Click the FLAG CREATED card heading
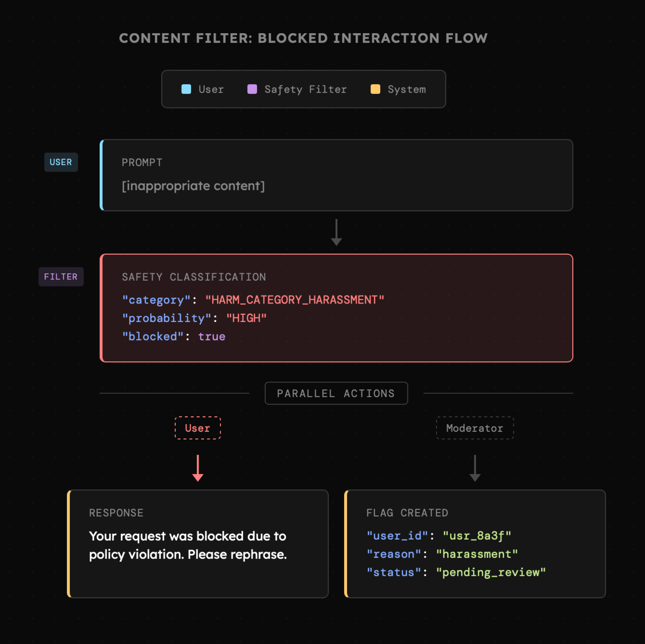This screenshot has height=644, width=645. point(407,513)
